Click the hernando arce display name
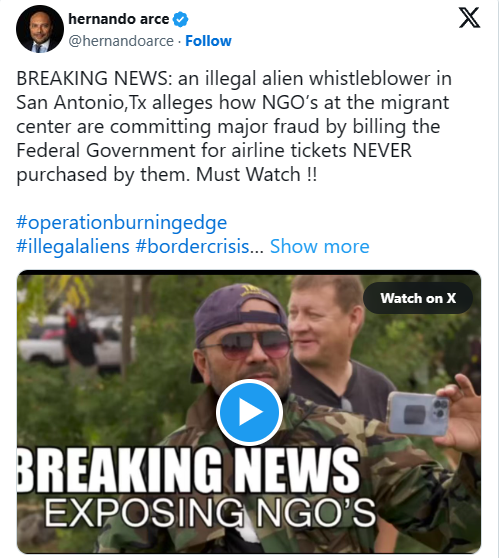The height and width of the screenshot is (558, 501). pyautogui.click(x=119, y=19)
